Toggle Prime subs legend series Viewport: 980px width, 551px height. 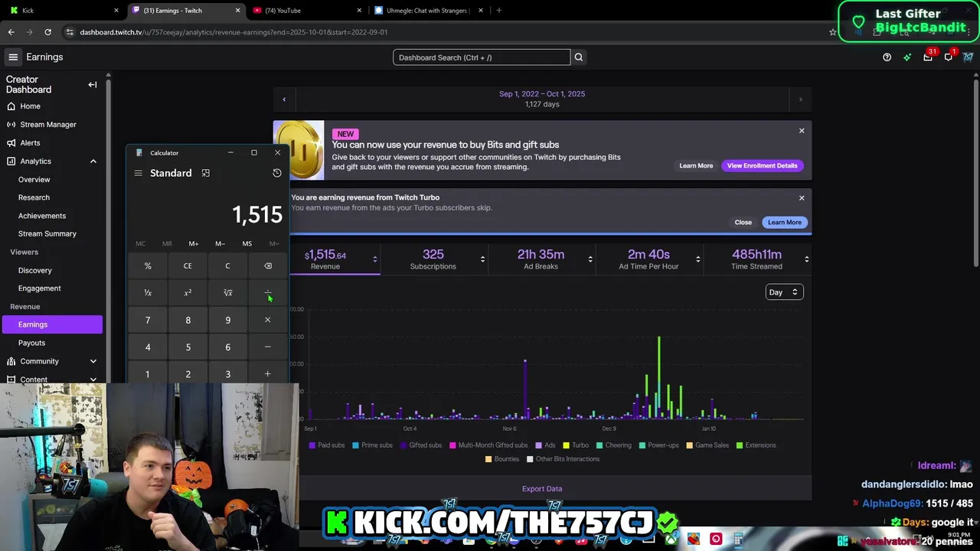point(372,445)
